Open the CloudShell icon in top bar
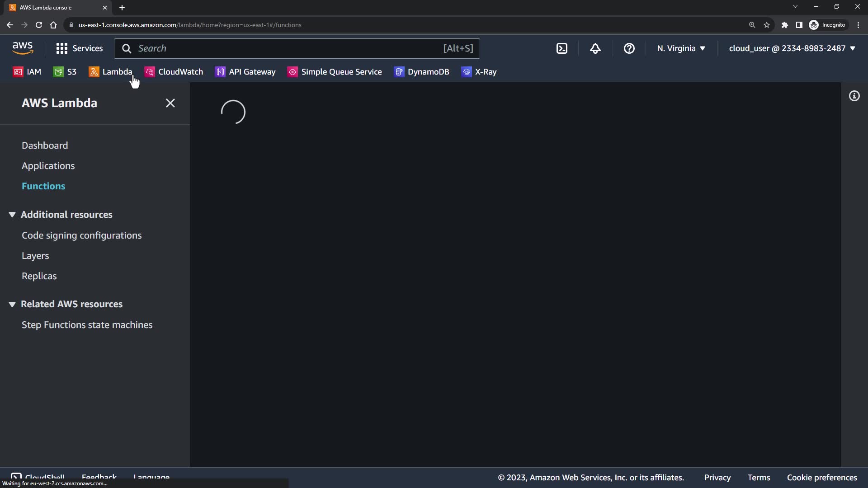Image resolution: width=868 pixels, height=488 pixels. click(x=561, y=48)
